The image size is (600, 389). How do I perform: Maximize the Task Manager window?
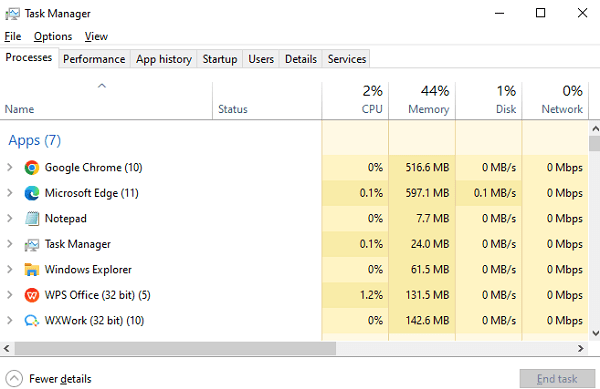[540, 13]
